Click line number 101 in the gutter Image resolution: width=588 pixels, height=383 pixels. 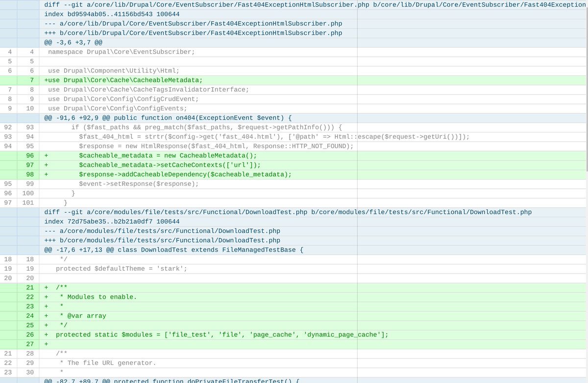28,203
